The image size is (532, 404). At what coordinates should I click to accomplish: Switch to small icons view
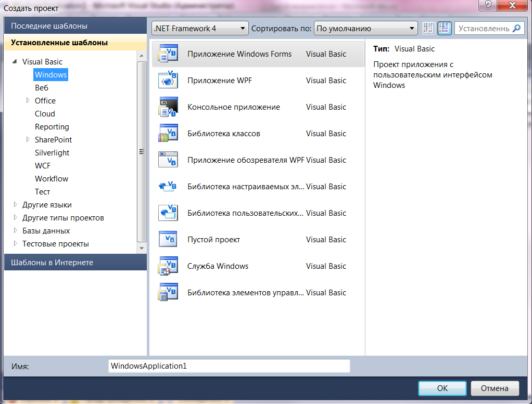click(x=428, y=29)
